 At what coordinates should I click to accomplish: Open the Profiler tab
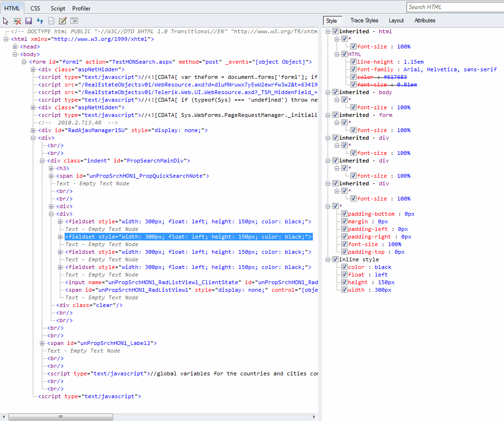coord(81,8)
